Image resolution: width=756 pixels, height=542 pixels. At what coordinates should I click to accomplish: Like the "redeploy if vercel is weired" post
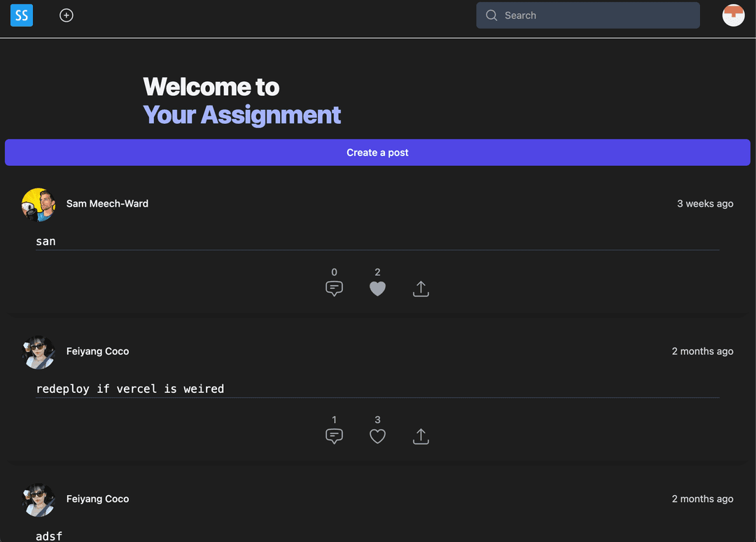(377, 436)
